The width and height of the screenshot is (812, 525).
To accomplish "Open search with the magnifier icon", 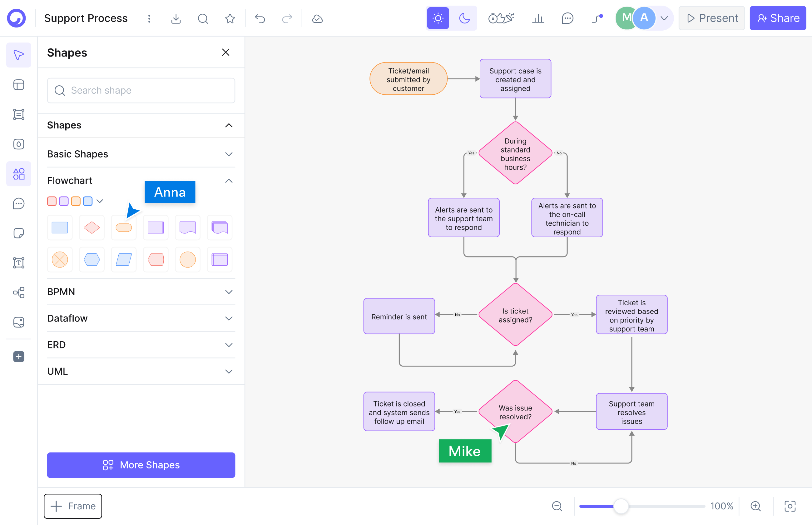I will (x=203, y=18).
